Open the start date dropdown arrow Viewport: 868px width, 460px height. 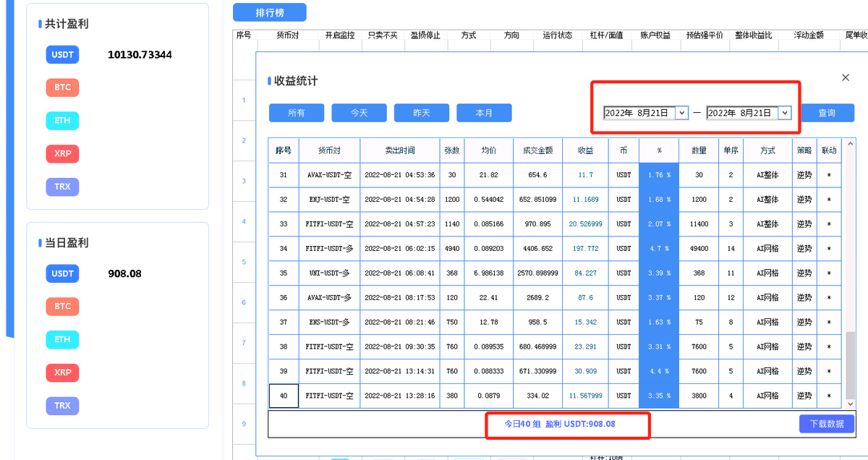tap(681, 113)
